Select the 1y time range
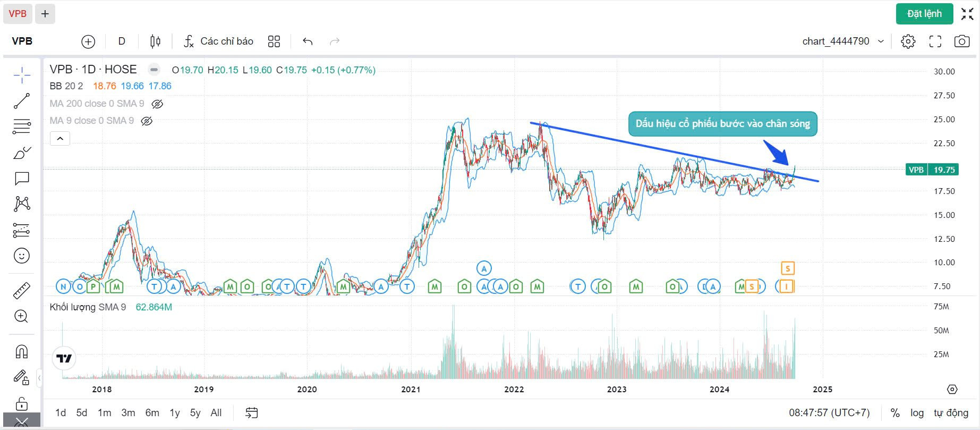The width and height of the screenshot is (980, 430). [175, 413]
